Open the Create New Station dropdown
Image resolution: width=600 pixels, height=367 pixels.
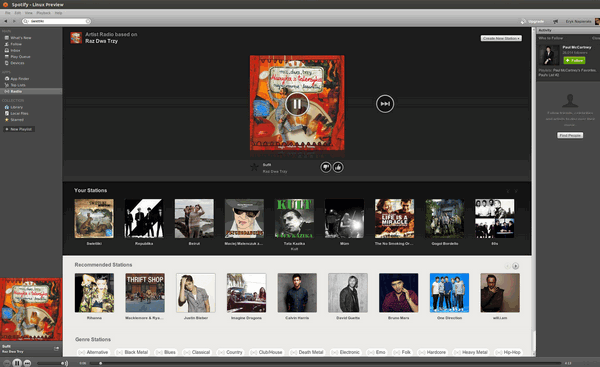click(501, 38)
